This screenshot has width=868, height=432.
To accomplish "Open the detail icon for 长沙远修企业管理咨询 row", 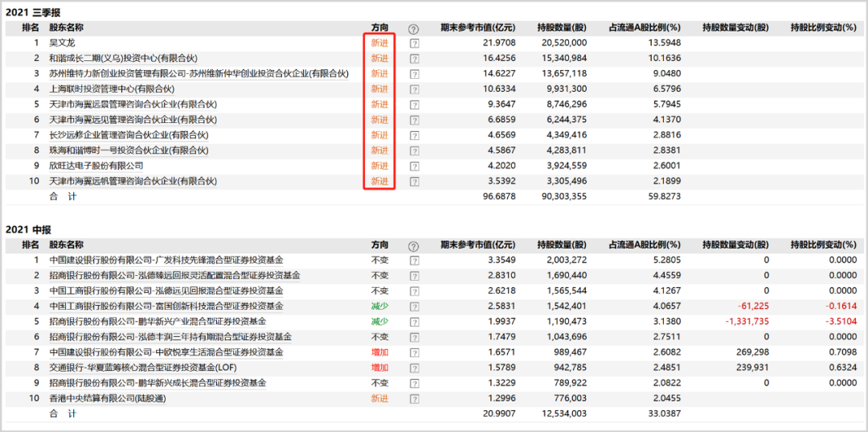I will point(414,135).
